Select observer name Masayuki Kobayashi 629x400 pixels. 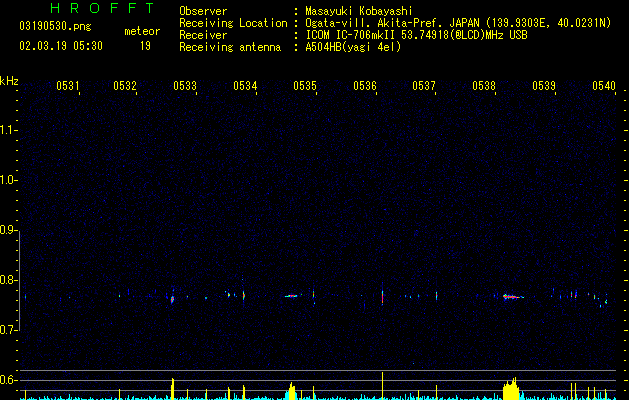coord(359,11)
